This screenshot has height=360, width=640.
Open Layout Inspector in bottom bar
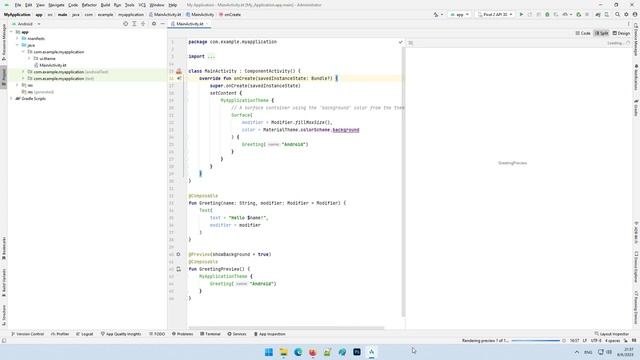click(611, 334)
